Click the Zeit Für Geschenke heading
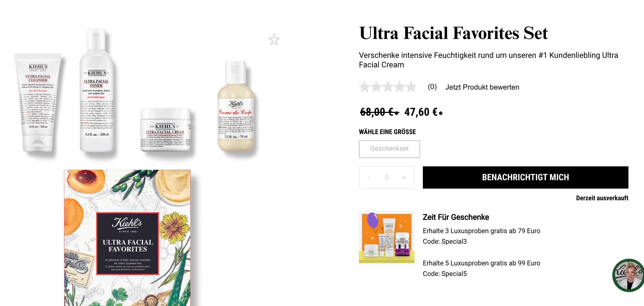The image size is (644, 306). tap(456, 217)
